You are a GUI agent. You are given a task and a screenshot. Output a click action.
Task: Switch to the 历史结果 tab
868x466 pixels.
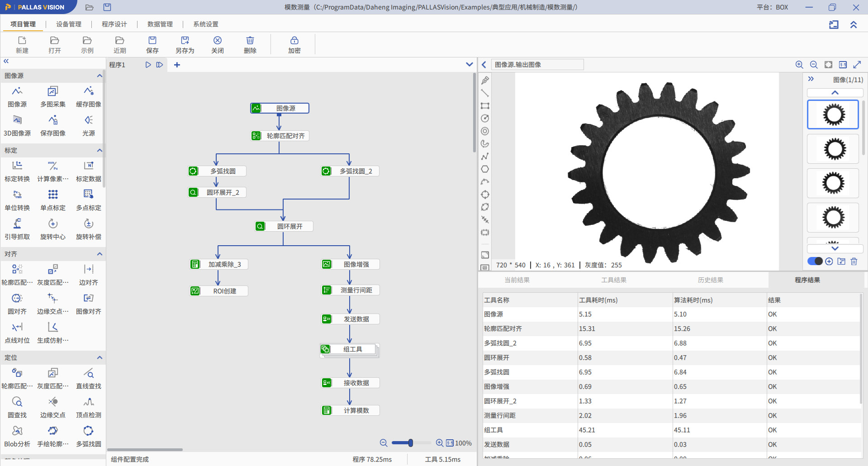point(711,280)
